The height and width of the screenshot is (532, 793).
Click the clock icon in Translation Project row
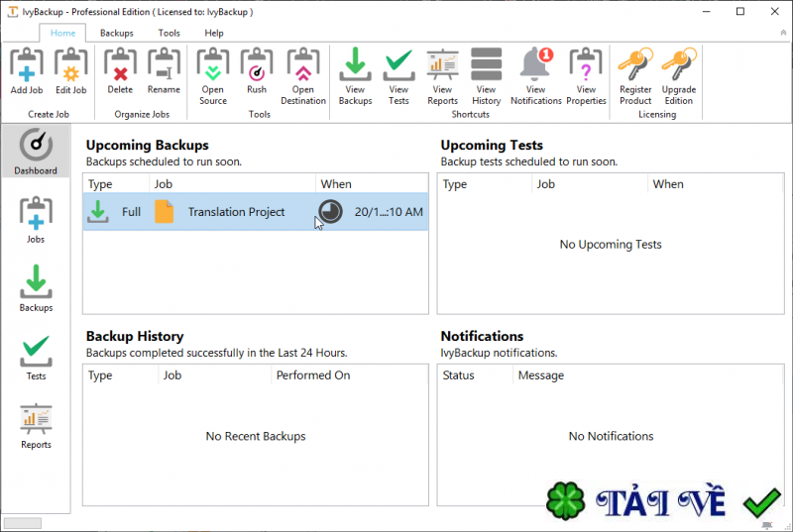330,211
